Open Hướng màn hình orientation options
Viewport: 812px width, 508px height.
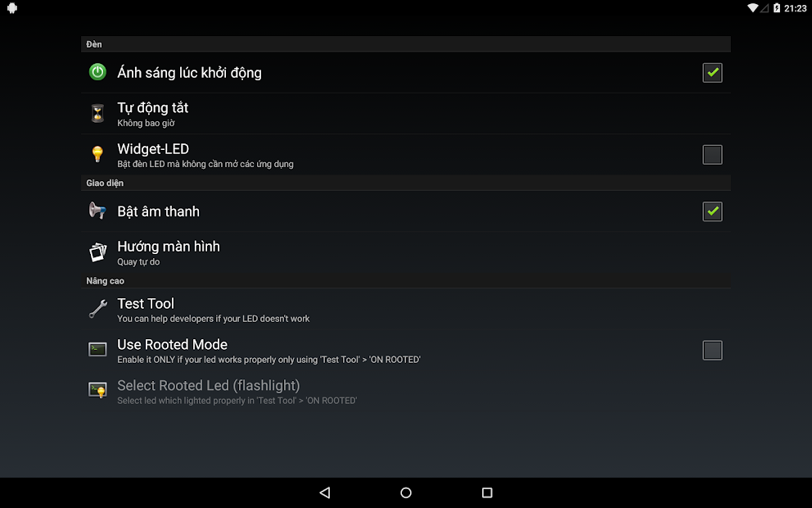pyautogui.click(x=405, y=252)
